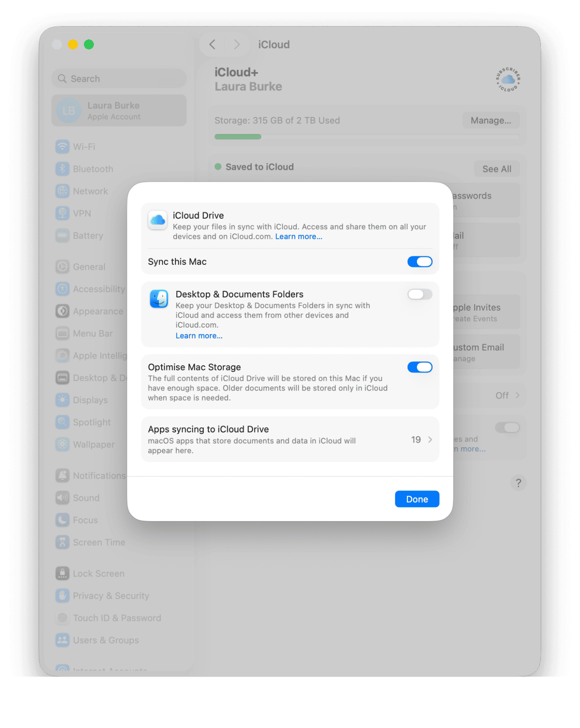The image size is (580, 728).
Task: Click the Screen Time hourglass icon
Action: pos(62,542)
